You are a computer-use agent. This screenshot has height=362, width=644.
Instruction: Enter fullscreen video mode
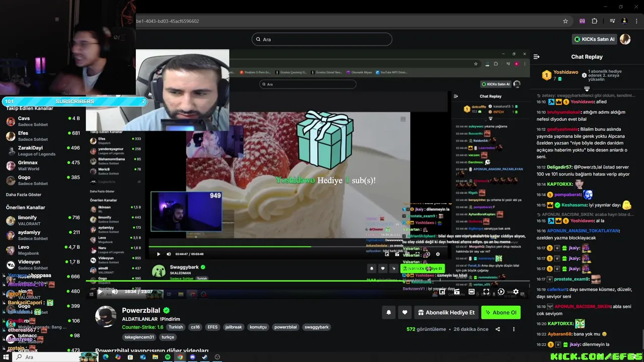pos(486,292)
